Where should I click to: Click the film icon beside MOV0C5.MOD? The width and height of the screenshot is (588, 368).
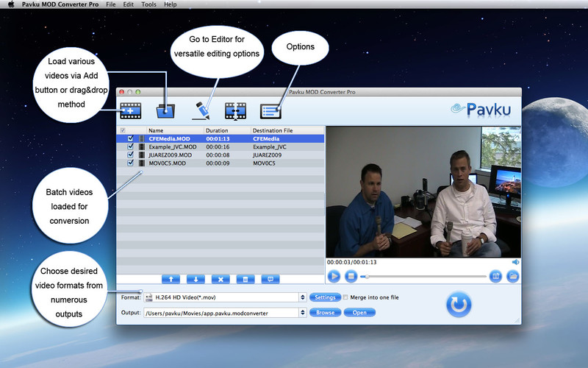pos(142,163)
